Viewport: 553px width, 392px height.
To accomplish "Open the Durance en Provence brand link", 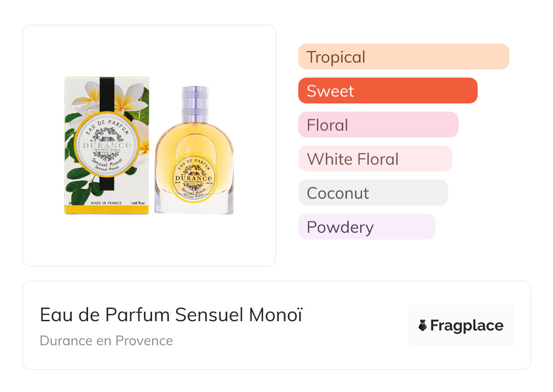I will 106,341.
